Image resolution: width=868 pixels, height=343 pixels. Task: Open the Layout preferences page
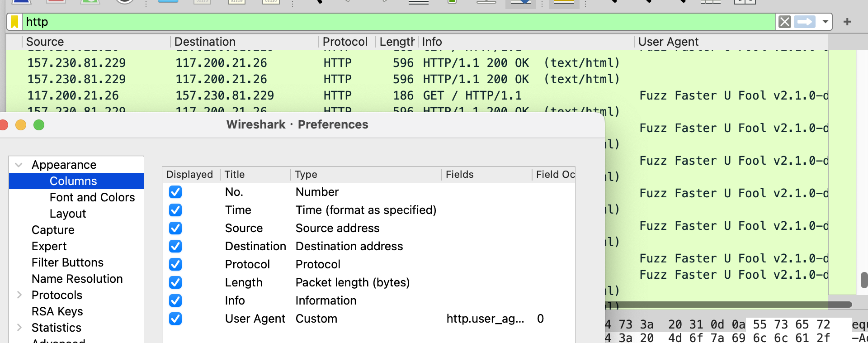pos(68,214)
